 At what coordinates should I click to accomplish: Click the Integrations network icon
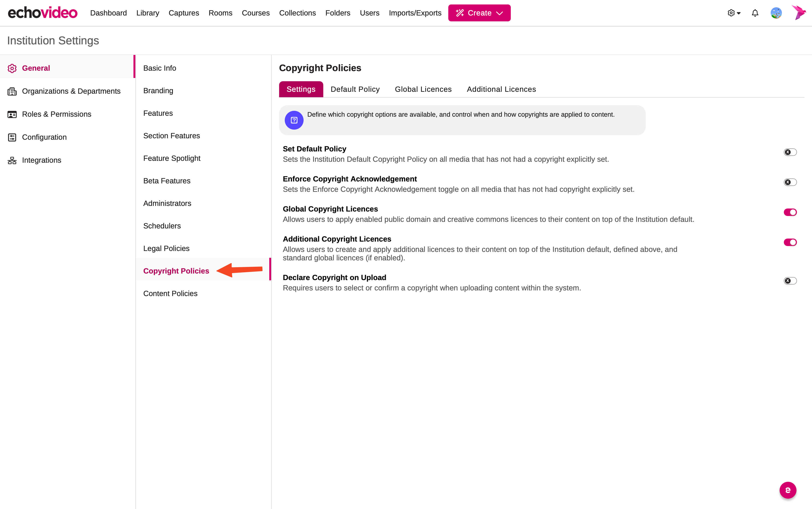pyautogui.click(x=12, y=161)
